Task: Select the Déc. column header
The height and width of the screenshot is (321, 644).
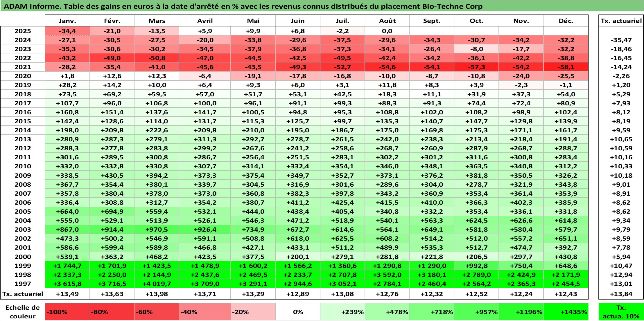Action: [x=566, y=21]
